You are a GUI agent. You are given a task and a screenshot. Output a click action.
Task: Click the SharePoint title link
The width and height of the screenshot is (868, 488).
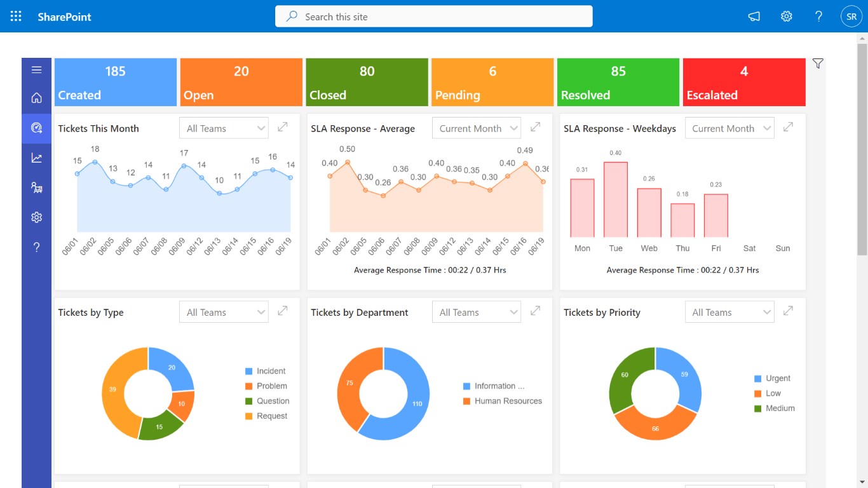click(x=64, y=17)
